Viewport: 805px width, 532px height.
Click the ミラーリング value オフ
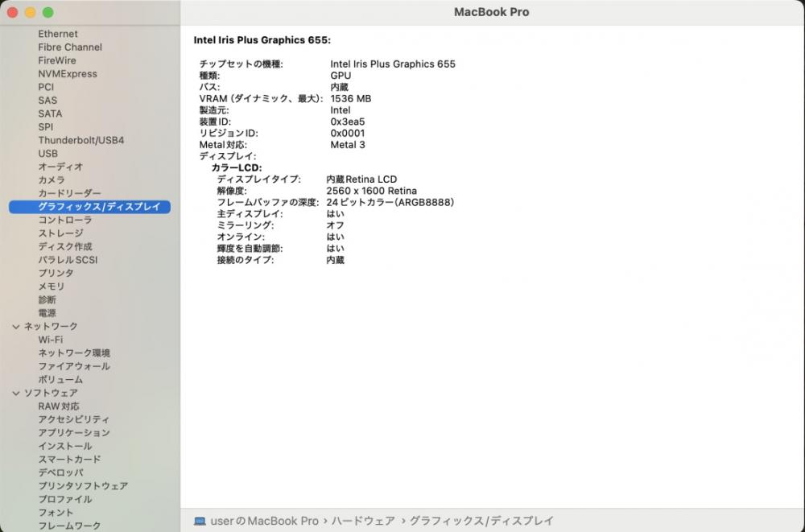pos(335,225)
